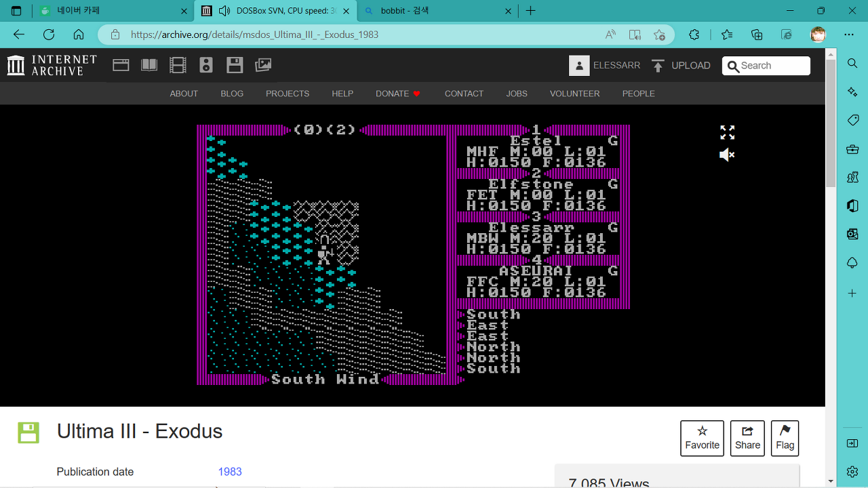Open the PROJECTS menu link
868x488 pixels.
[x=288, y=94]
